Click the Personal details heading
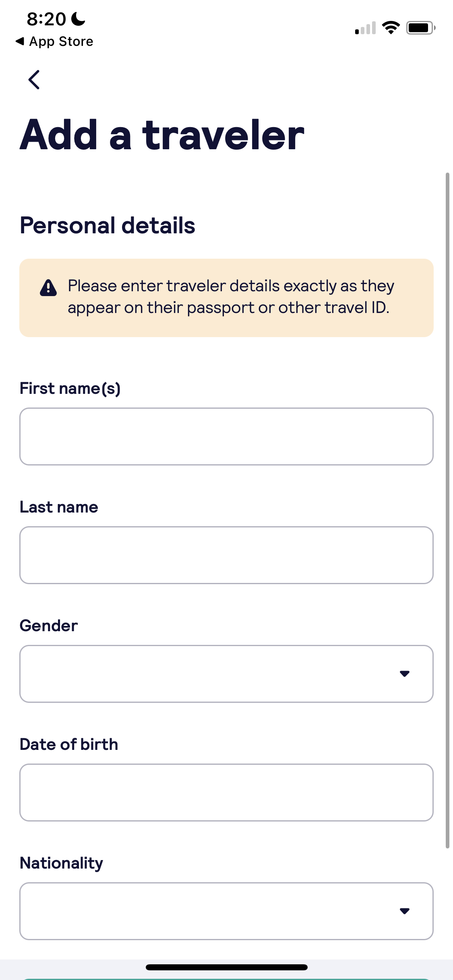Image resolution: width=453 pixels, height=980 pixels. (x=107, y=224)
